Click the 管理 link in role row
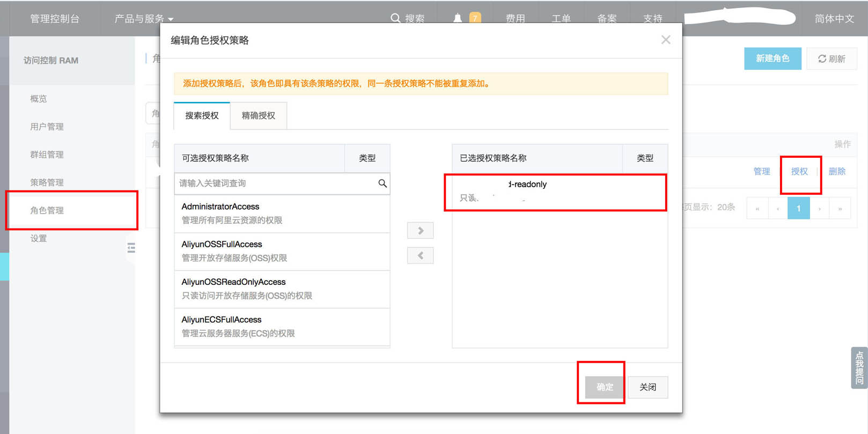 pos(762,171)
